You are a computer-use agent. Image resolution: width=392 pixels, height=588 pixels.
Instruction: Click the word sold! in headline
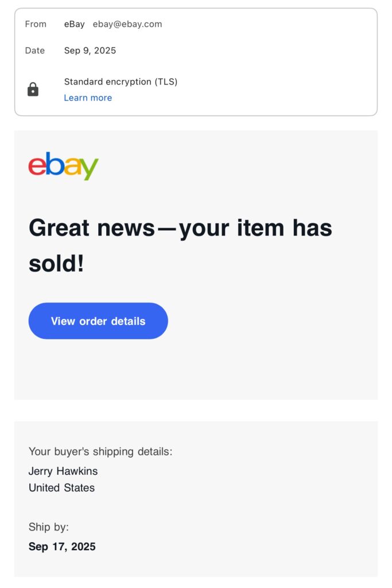[x=56, y=264]
